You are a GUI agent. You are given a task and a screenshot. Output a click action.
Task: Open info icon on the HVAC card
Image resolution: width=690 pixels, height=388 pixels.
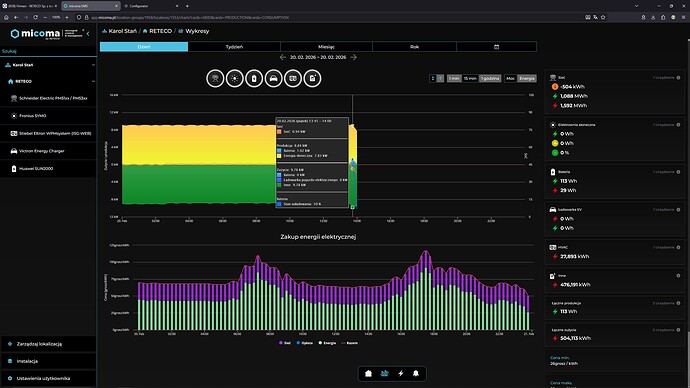678,247
